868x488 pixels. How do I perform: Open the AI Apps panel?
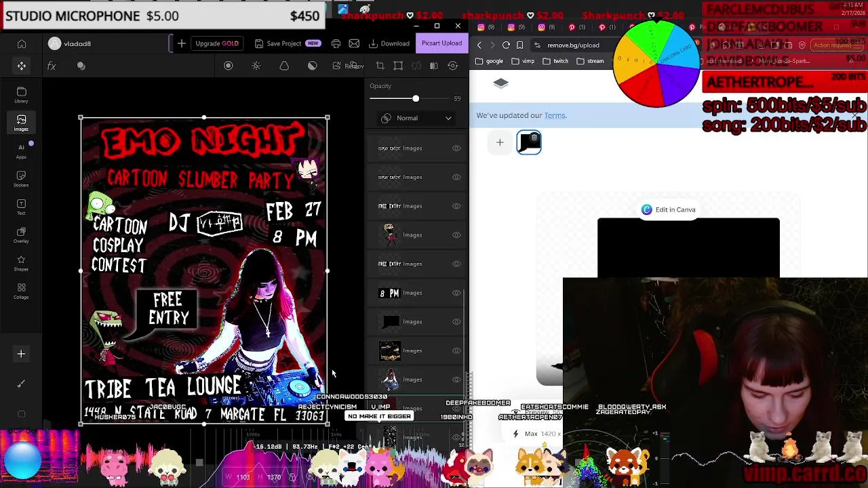pyautogui.click(x=21, y=151)
